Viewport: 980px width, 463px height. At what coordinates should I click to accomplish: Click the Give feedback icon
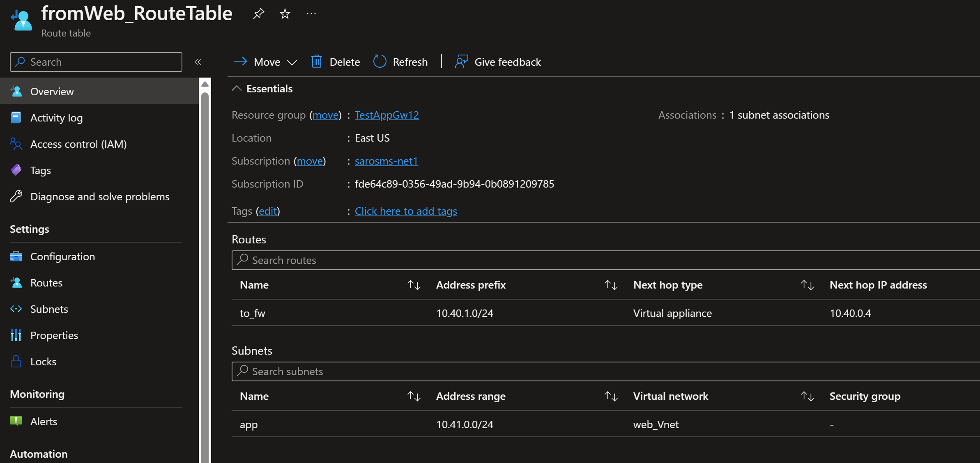click(462, 62)
